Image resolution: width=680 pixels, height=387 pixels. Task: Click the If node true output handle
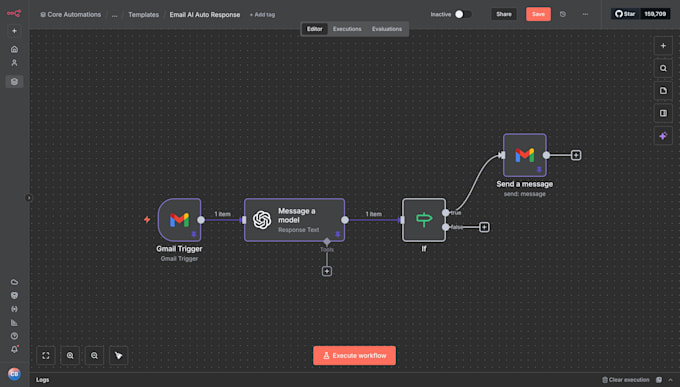445,213
